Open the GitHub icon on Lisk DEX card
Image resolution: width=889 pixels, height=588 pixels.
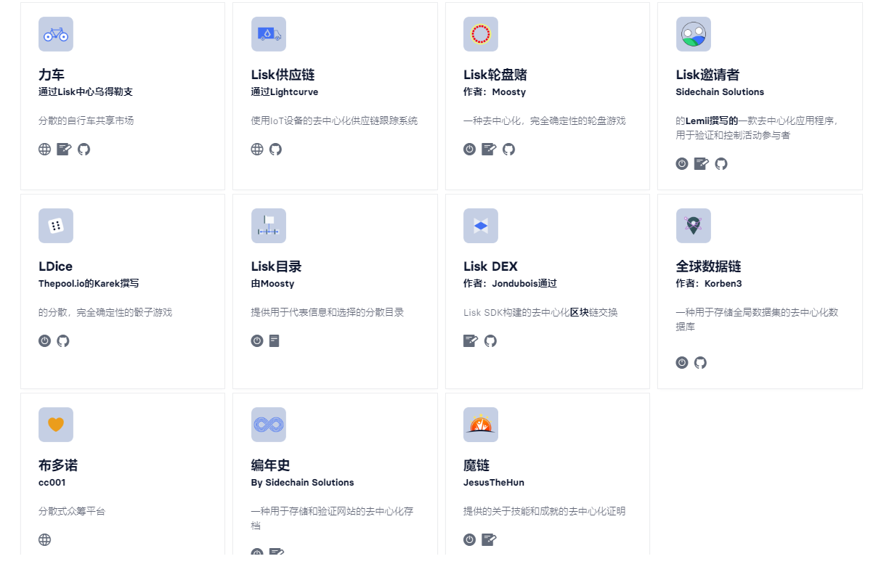pos(490,341)
